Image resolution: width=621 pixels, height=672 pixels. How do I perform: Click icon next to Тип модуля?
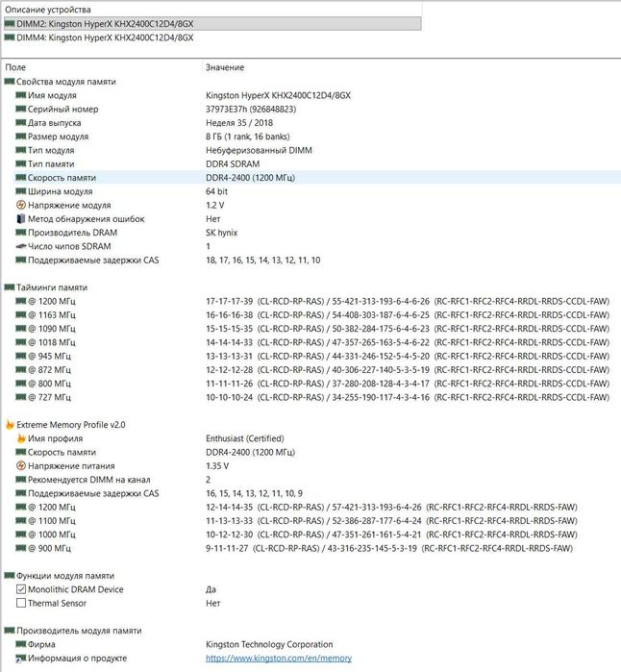[x=21, y=150]
